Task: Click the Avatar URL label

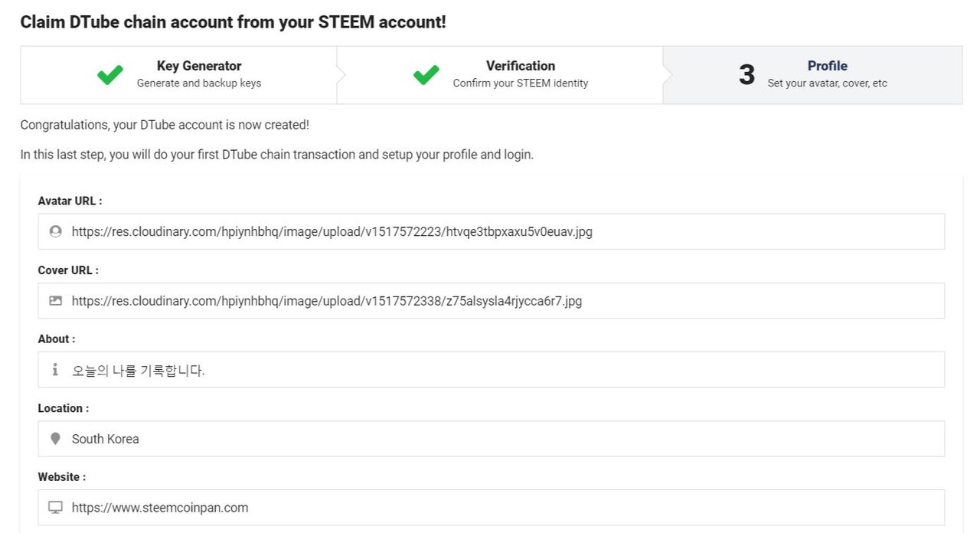Action: (70, 201)
